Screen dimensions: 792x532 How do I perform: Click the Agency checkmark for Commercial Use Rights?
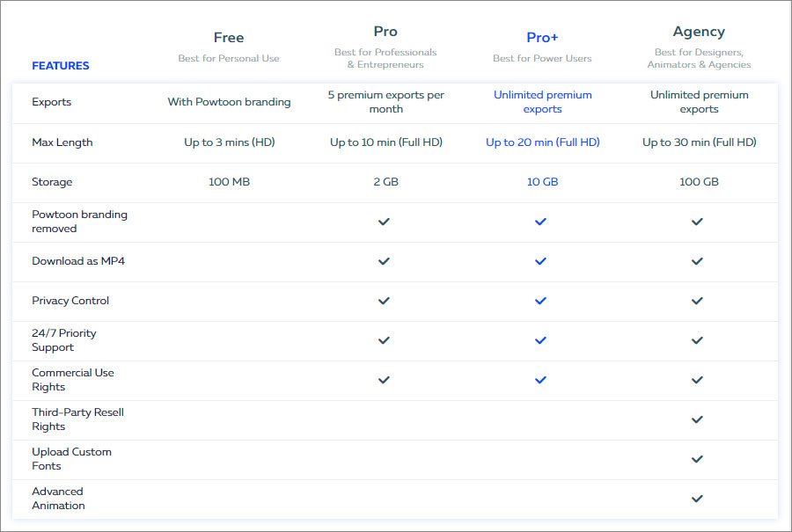click(x=697, y=380)
